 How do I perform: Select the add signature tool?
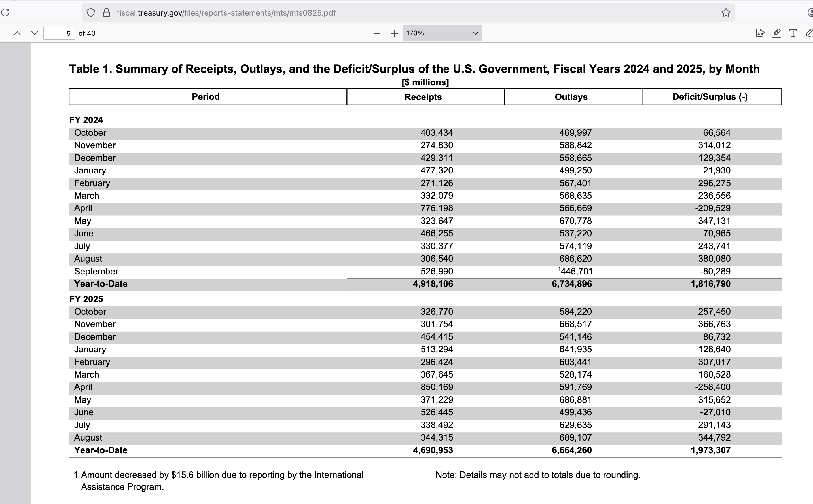click(760, 33)
